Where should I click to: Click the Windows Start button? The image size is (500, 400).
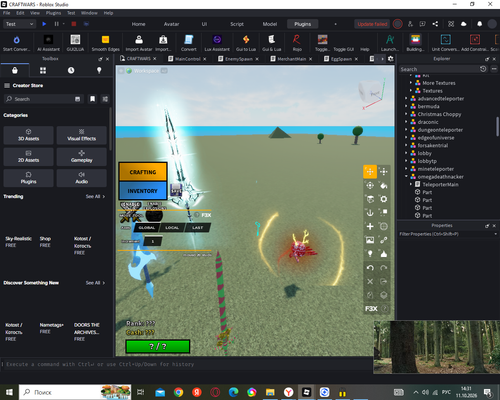tap(9, 392)
